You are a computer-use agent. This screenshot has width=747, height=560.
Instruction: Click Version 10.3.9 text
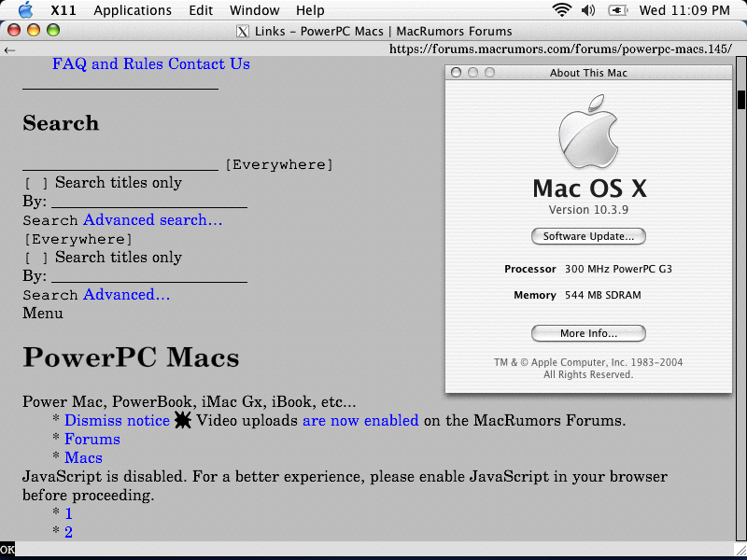588,210
